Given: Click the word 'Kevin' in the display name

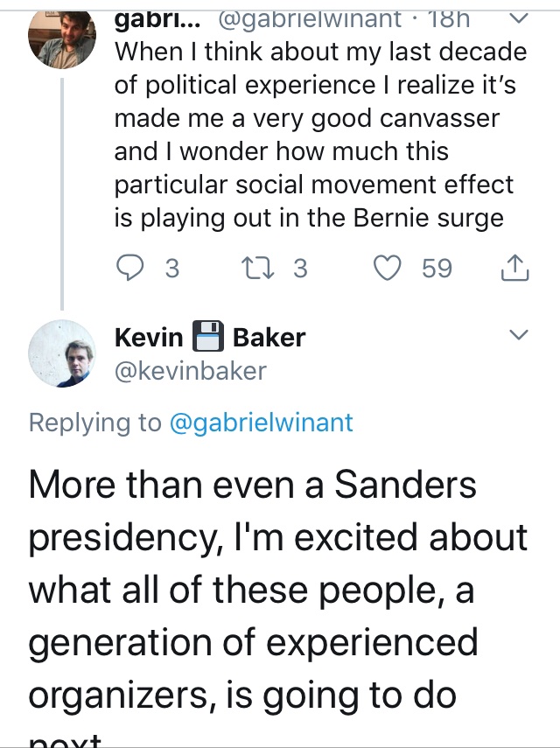Looking at the screenshot, I should (x=149, y=338).
